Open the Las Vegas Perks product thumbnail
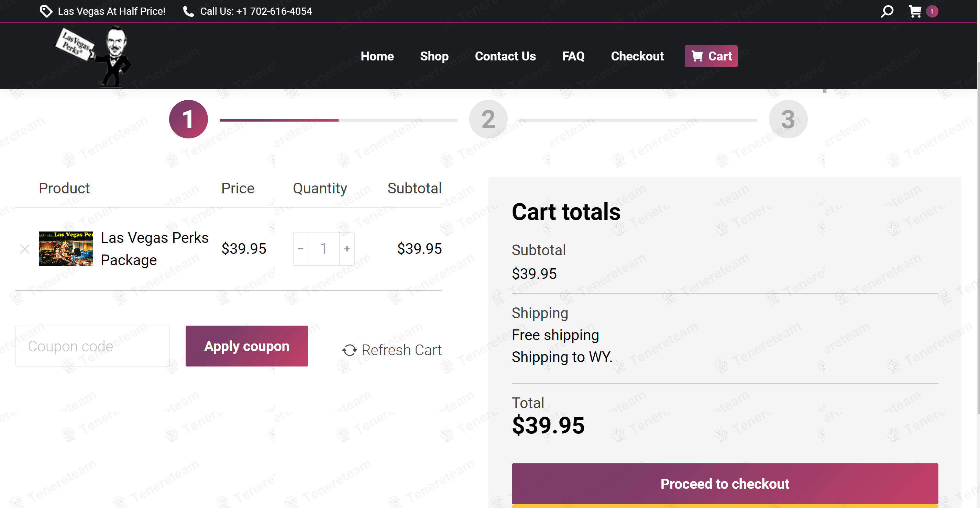980x508 pixels. (x=66, y=249)
